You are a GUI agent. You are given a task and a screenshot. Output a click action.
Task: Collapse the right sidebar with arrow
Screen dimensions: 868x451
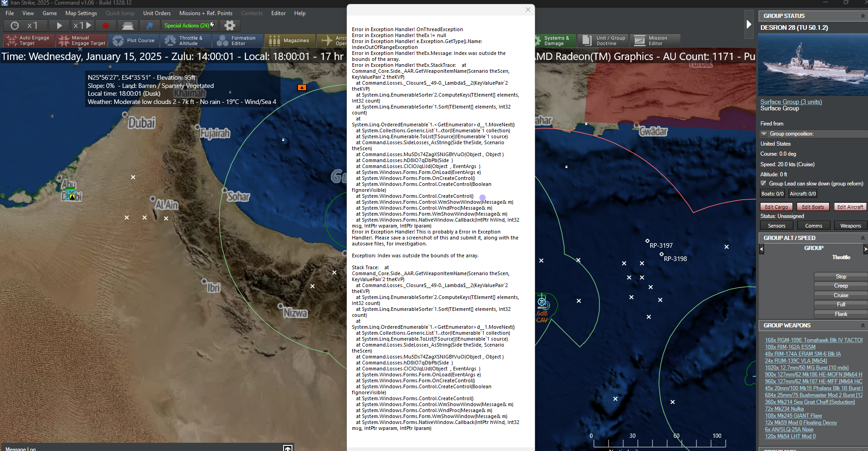pos(749,24)
